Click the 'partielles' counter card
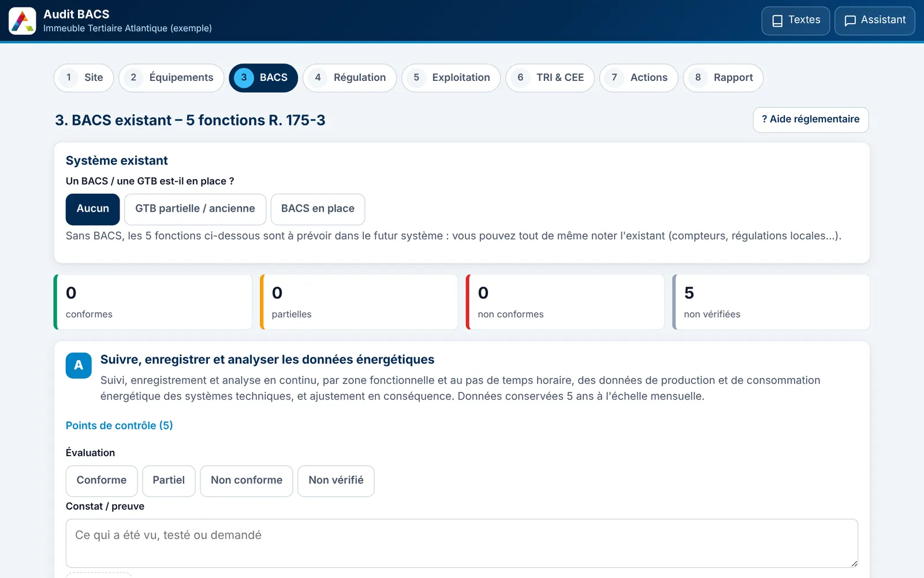The image size is (924, 578). (x=359, y=302)
